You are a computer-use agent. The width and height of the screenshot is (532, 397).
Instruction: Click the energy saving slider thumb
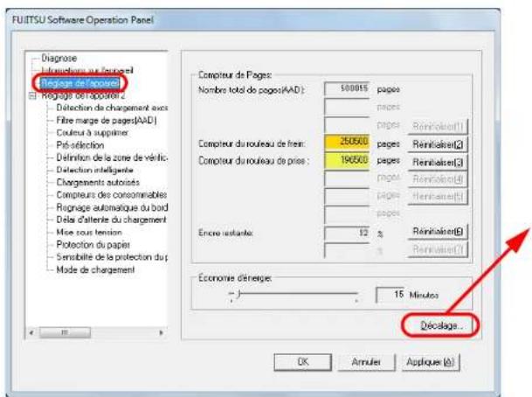coord(239,294)
